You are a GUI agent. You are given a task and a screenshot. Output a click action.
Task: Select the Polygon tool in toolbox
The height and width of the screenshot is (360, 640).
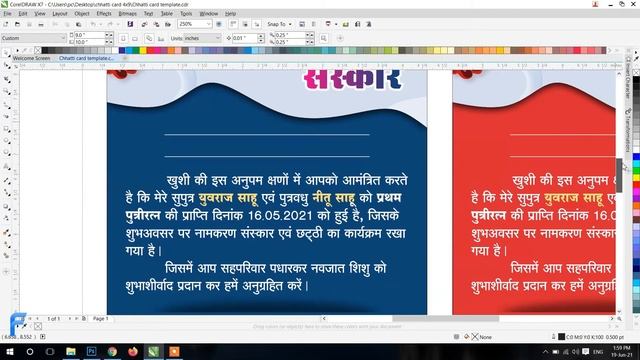[7, 153]
